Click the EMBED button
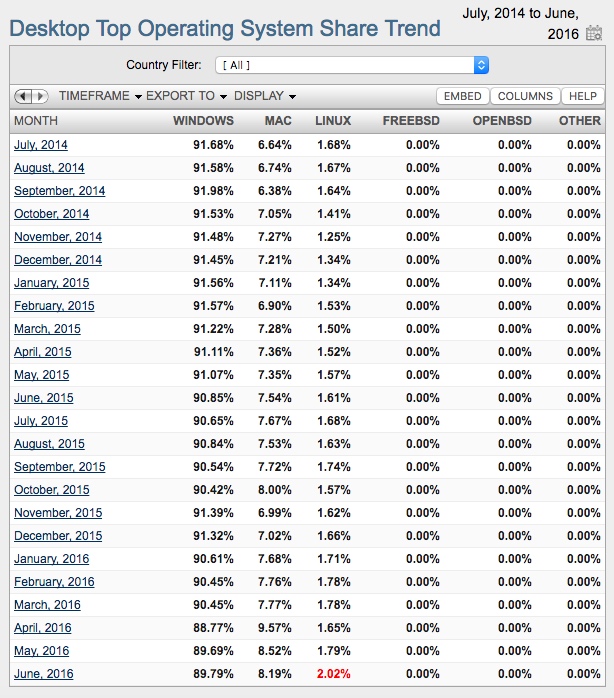Image resolution: width=614 pixels, height=698 pixels. point(462,96)
